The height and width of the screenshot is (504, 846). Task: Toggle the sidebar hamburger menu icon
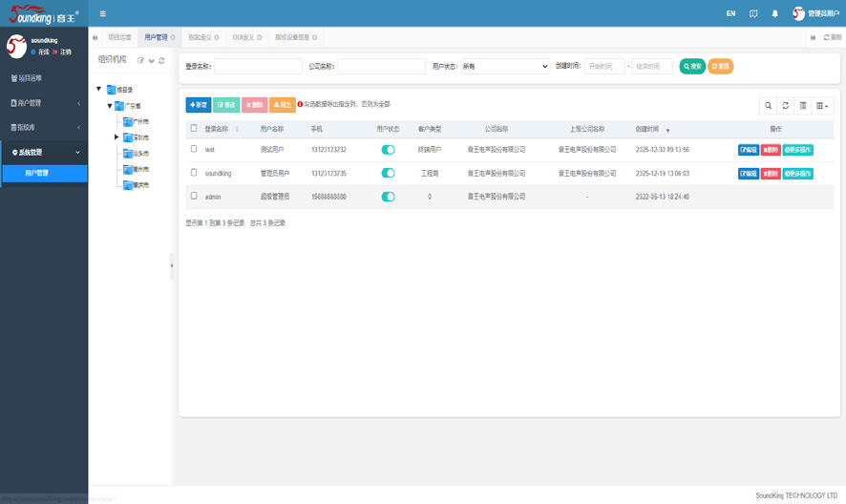[x=102, y=13]
